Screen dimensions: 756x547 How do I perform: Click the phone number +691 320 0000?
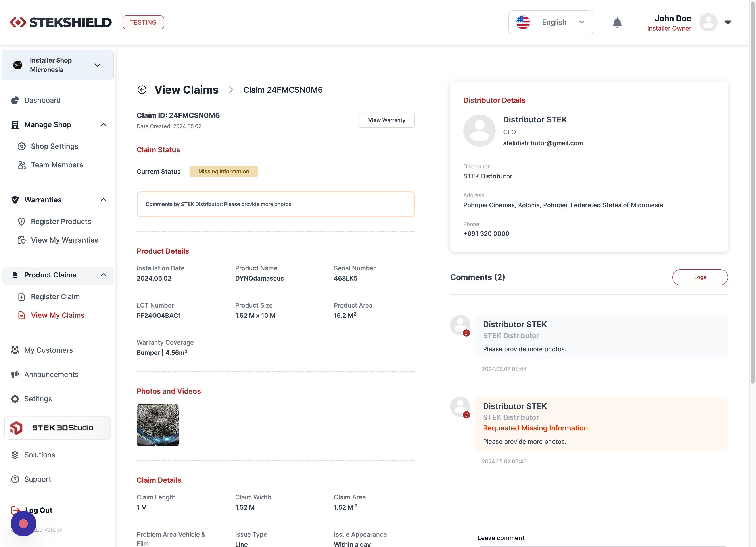486,234
